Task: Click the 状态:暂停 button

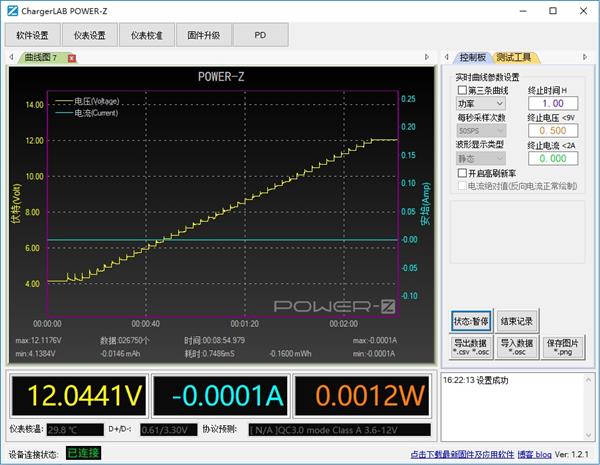Action: coord(471,321)
